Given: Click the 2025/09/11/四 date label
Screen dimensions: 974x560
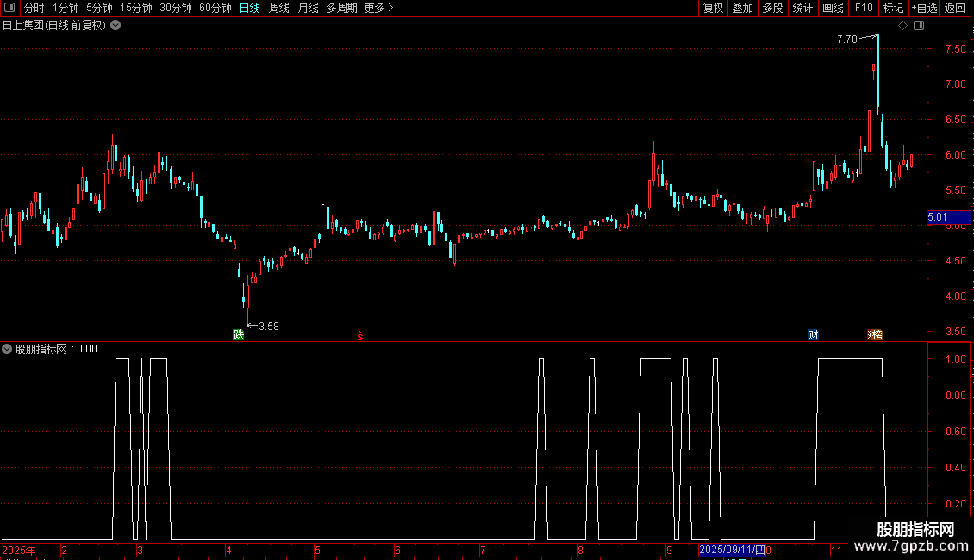Looking at the screenshot, I should click(732, 550).
